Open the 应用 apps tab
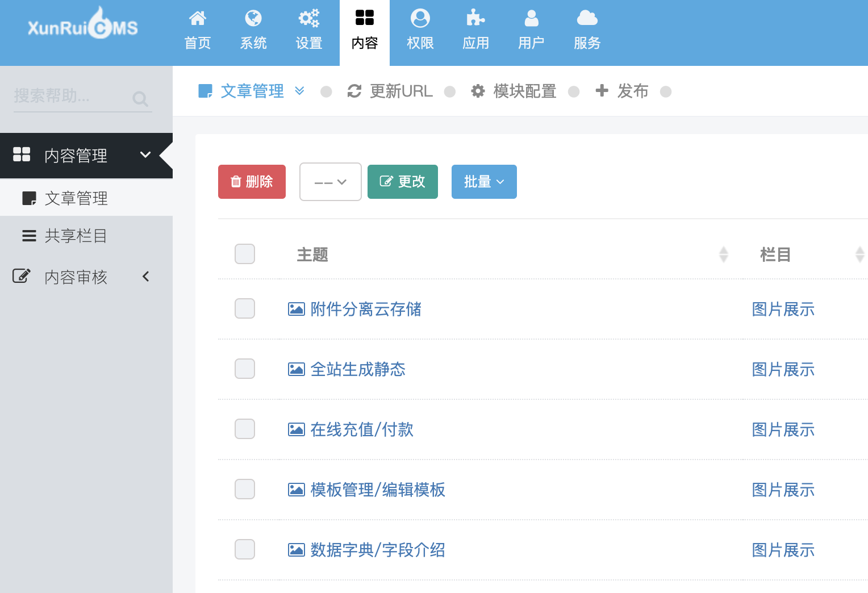The image size is (868, 593). pos(476,32)
